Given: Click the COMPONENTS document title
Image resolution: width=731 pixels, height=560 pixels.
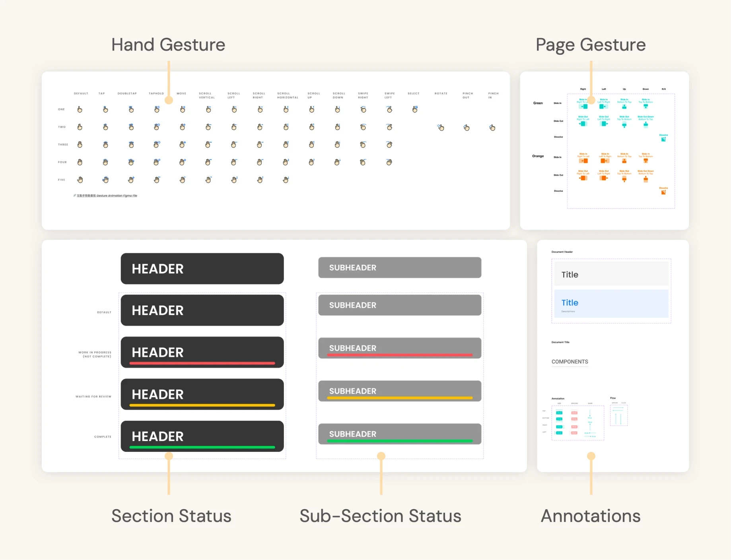Looking at the screenshot, I should pos(570,362).
